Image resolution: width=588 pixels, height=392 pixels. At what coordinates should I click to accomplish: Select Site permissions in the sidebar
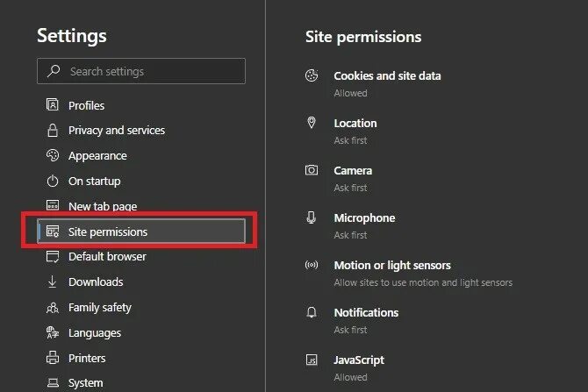click(107, 232)
